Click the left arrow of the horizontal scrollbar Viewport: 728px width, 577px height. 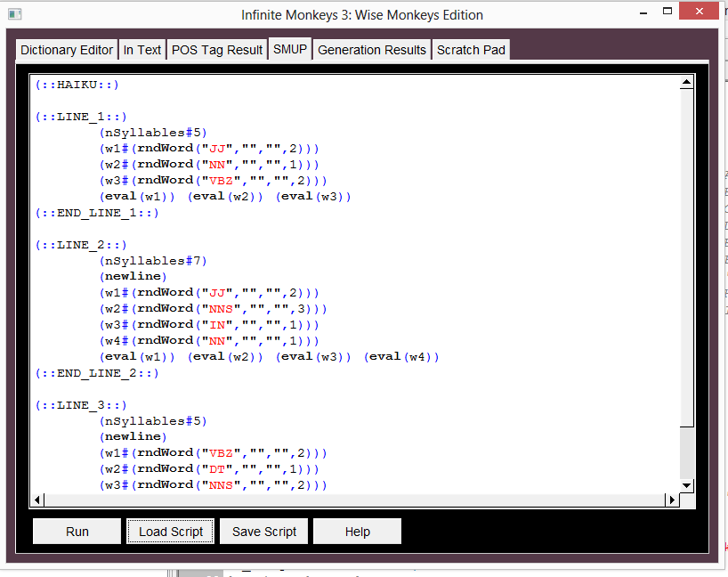click(x=36, y=500)
